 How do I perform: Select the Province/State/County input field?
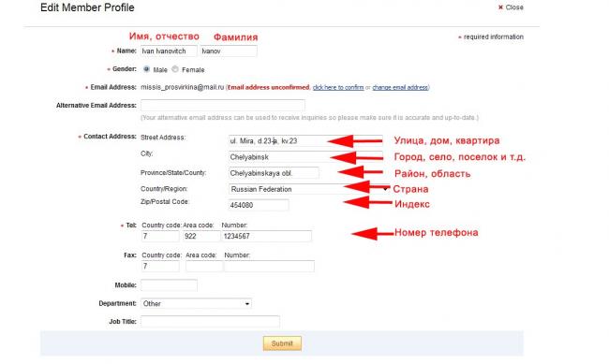point(274,173)
